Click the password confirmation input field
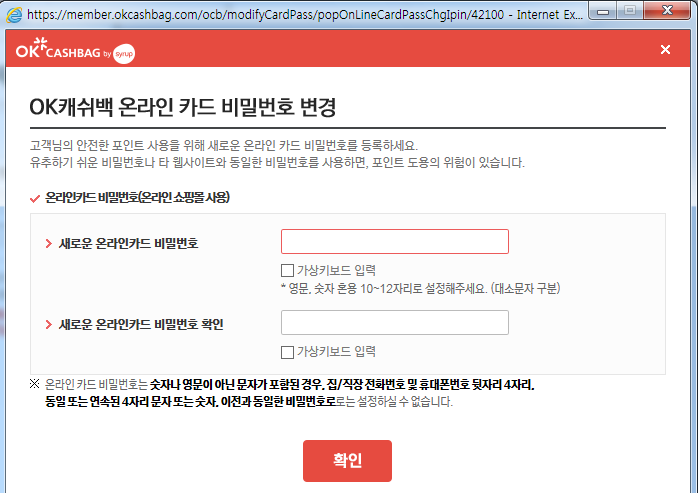 click(394, 322)
